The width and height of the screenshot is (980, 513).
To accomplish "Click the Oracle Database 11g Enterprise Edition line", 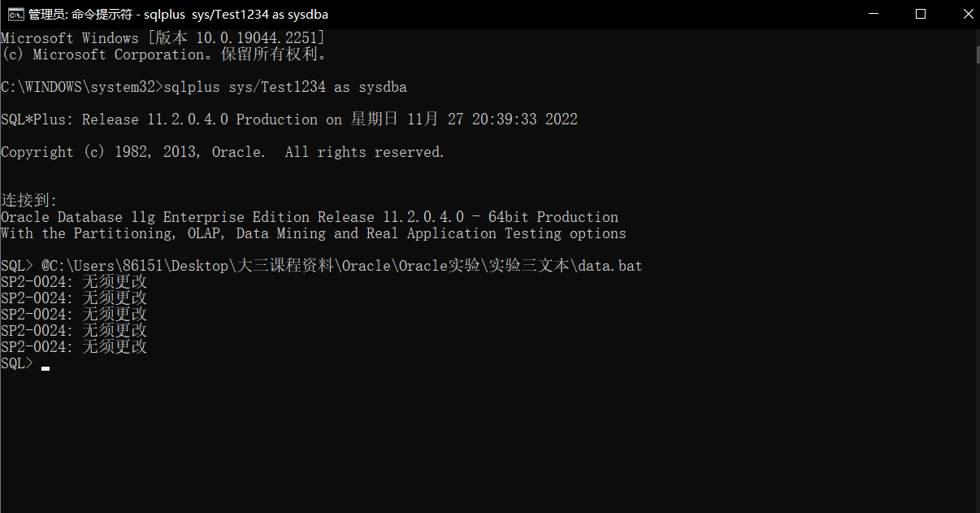I will click(310, 217).
